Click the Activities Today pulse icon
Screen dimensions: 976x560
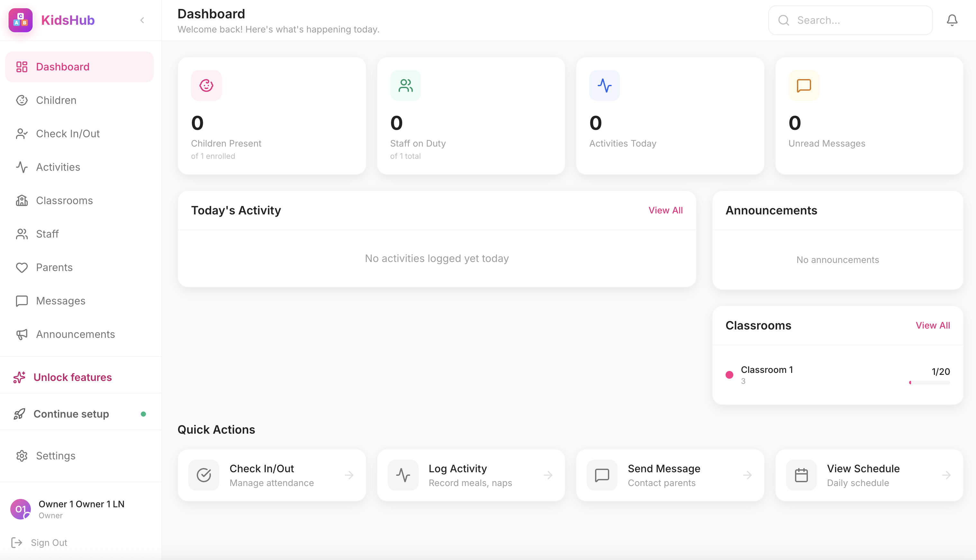coord(605,86)
